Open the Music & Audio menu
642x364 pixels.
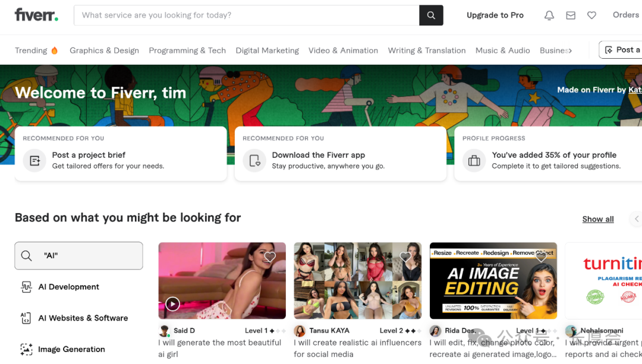pos(503,50)
